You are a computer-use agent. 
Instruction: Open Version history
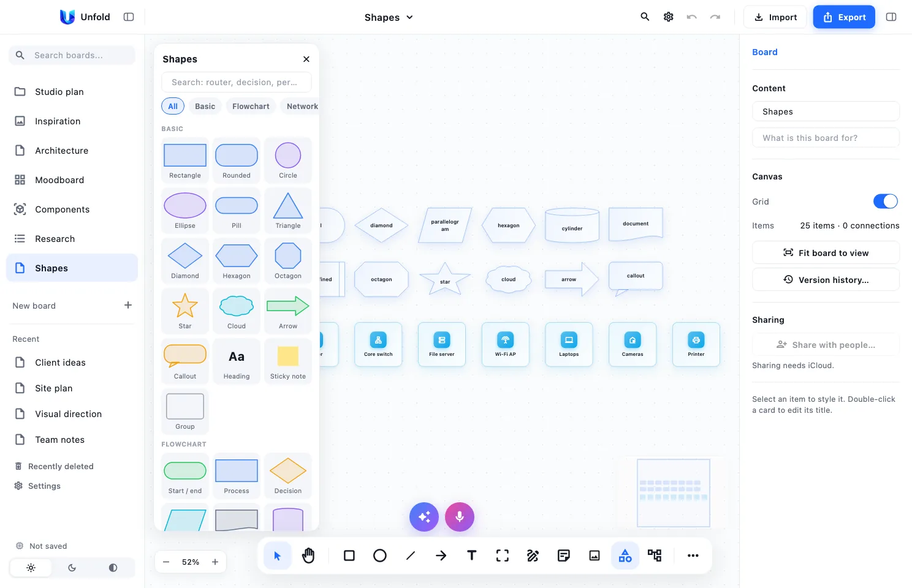(826, 280)
